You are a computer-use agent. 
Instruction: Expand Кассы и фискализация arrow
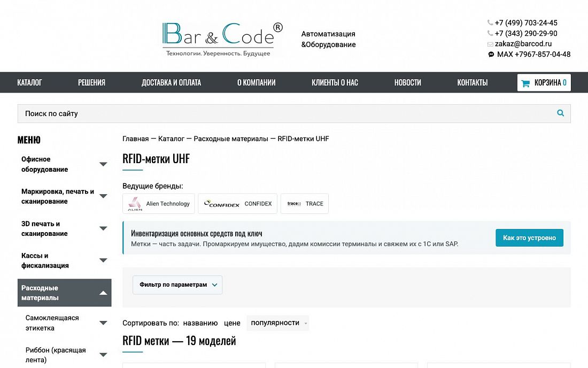click(103, 260)
